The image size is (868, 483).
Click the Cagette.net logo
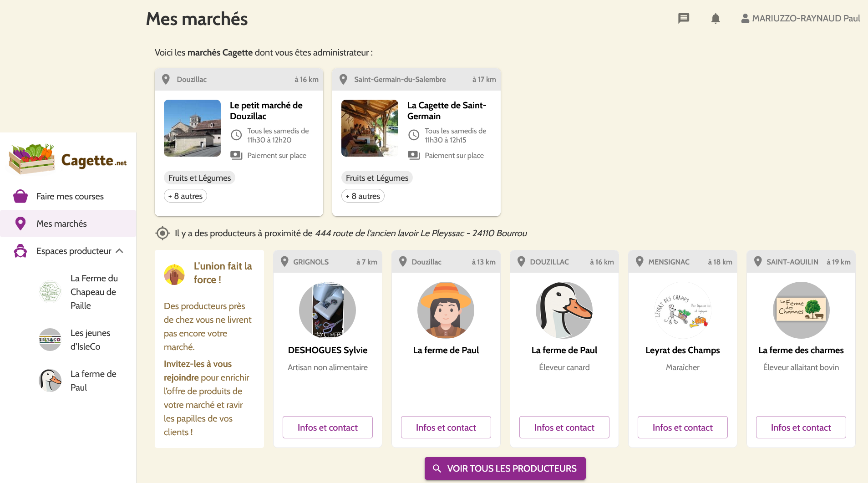[68, 159]
